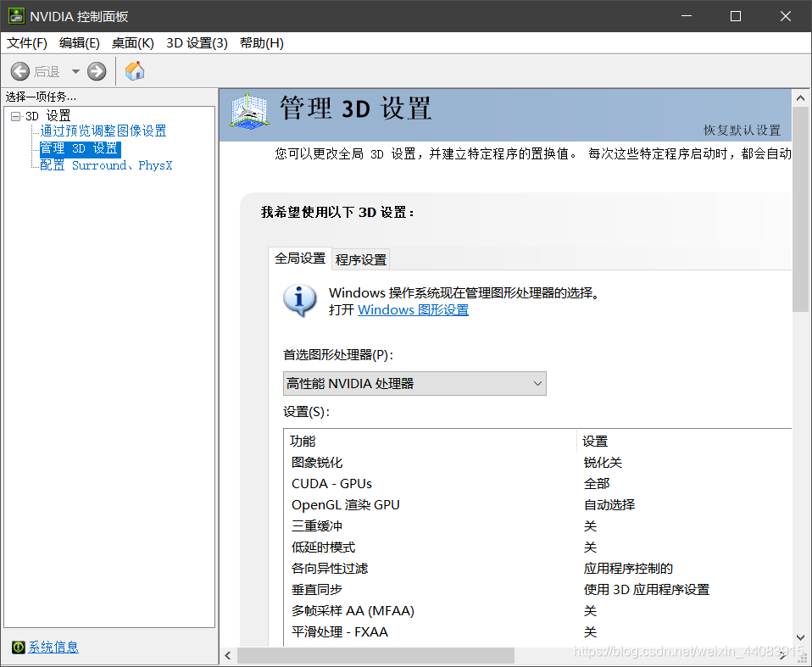The width and height of the screenshot is (812, 667).
Task: Minimize the NVIDIA control panel window
Action: [x=687, y=16]
